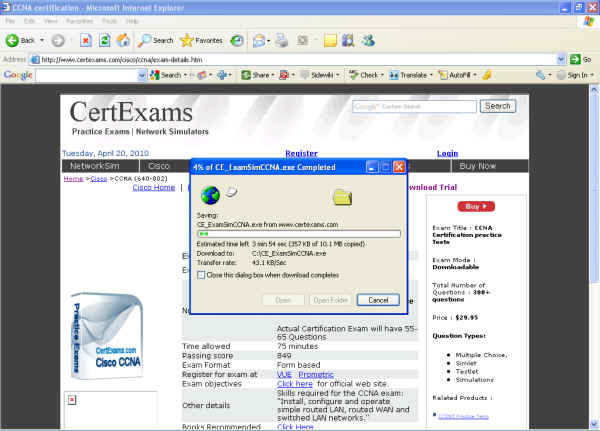This screenshot has width=600, height=431.
Task: Open the Translate dropdown arrow
Action: pyautogui.click(x=431, y=75)
